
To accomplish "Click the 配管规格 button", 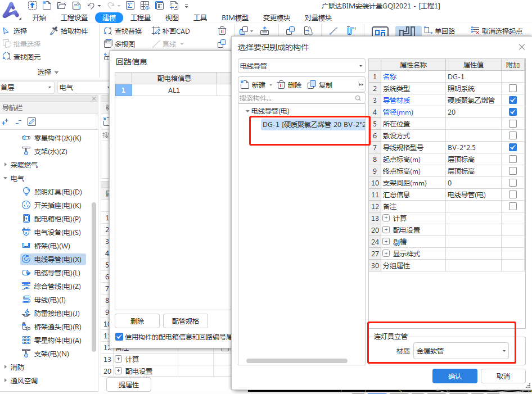I will point(185,321).
